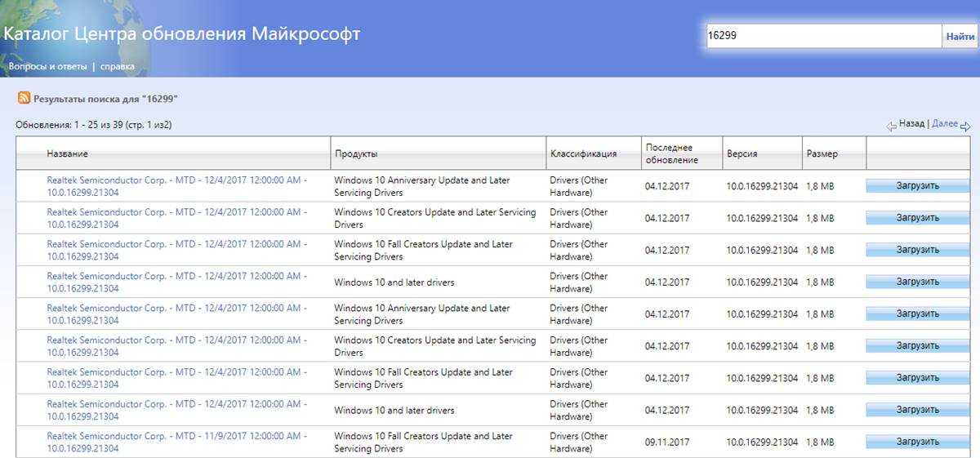
Task: Click first Windows 10 Anniversary Update and Later Servicing Drivers cell
Action: (422, 186)
